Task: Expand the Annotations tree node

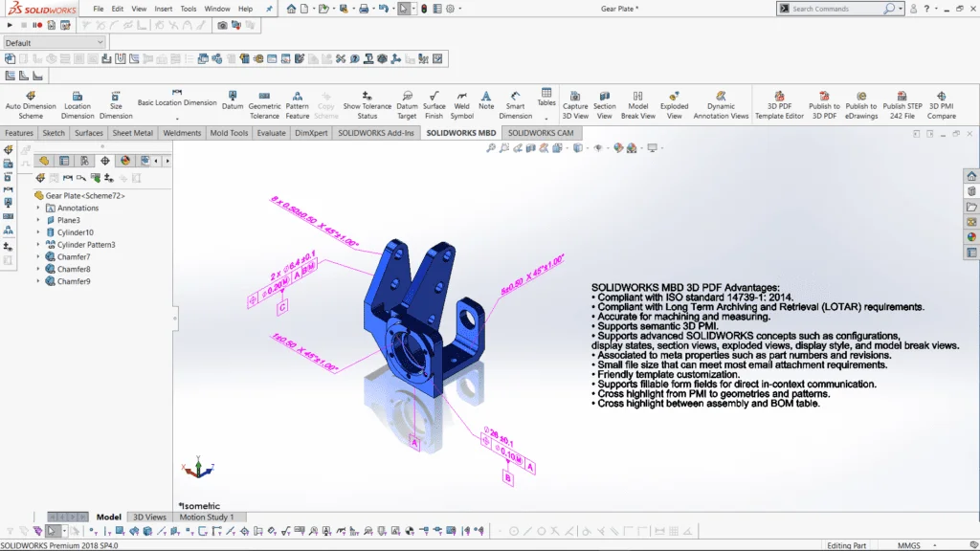Action: pyautogui.click(x=38, y=208)
